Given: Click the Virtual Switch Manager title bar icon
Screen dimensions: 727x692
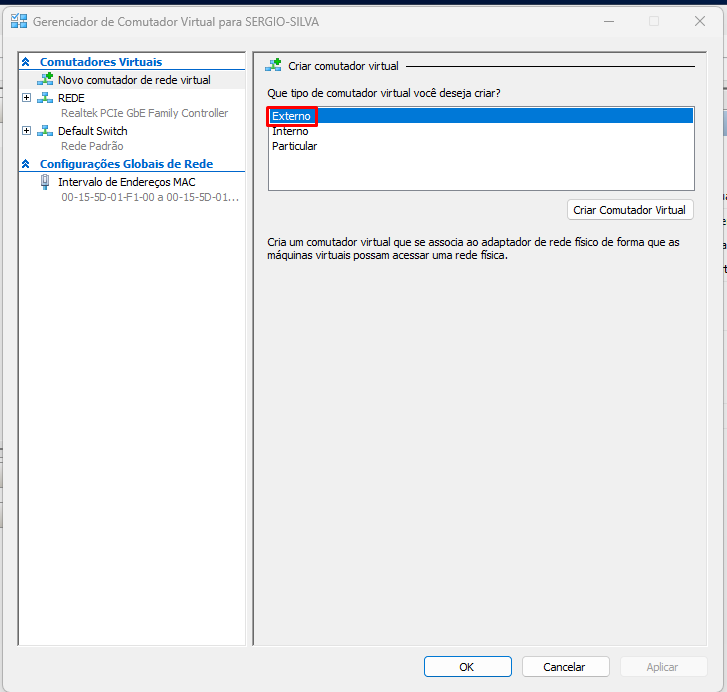Looking at the screenshot, I should (x=18, y=21).
